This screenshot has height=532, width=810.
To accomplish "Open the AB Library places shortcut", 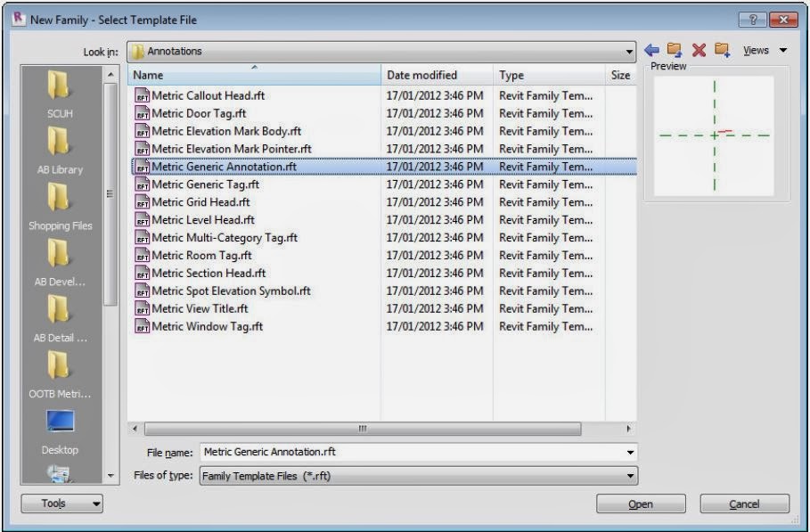I will 60,151.
